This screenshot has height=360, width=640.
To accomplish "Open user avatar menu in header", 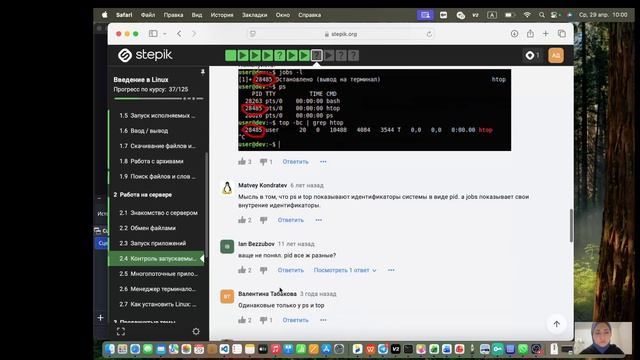I will tap(556, 56).
